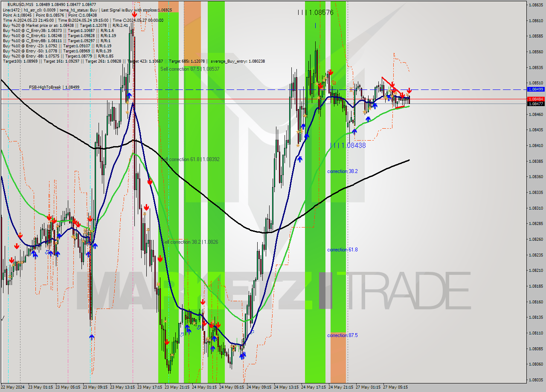Click the 1.08635 price axis label
Image resolution: width=546 pixels, height=392 pixels.
pyautogui.click(x=536, y=5)
